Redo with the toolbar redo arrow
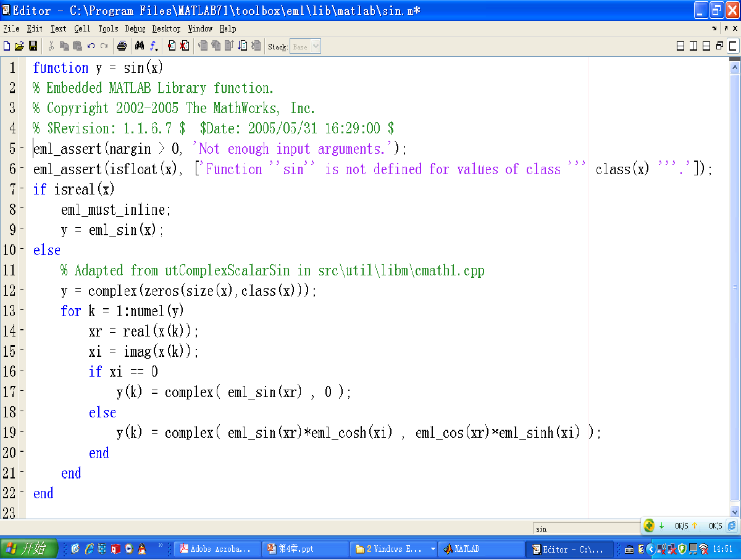 (x=104, y=46)
